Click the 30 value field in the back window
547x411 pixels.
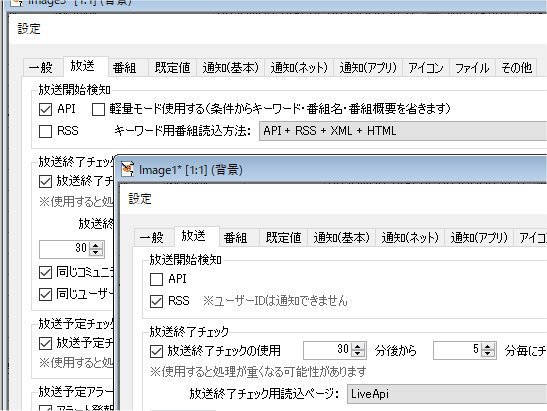tap(65, 248)
